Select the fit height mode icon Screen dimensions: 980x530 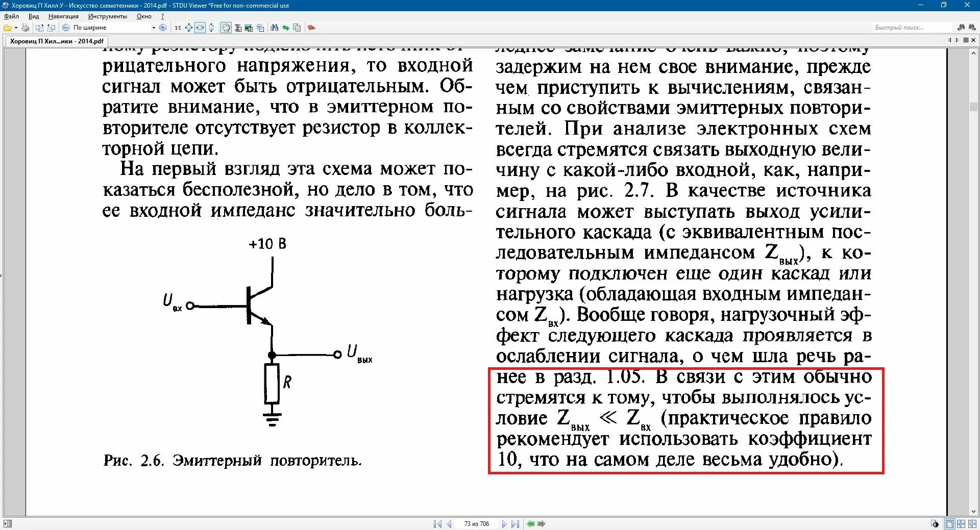point(211,28)
